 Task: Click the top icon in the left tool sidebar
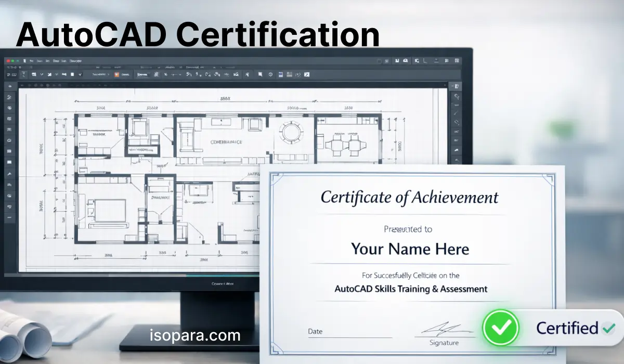click(x=9, y=86)
